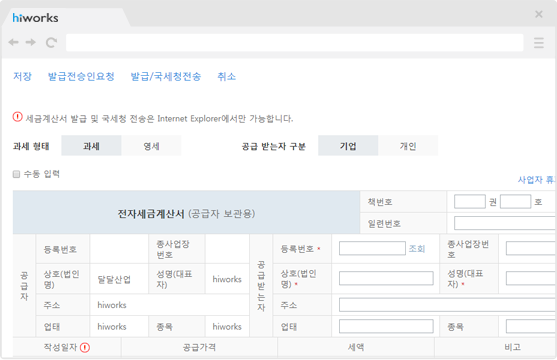Screen dimensions: 557x360
Task: Click the info icon next to 작성일자
Action: [x=85, y=348]
